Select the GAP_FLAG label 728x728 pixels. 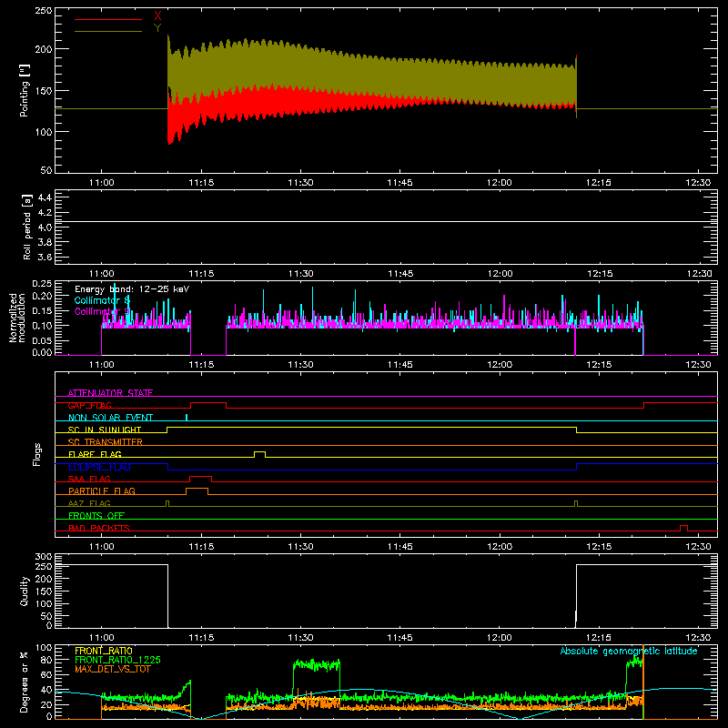(x=89, y=405)
